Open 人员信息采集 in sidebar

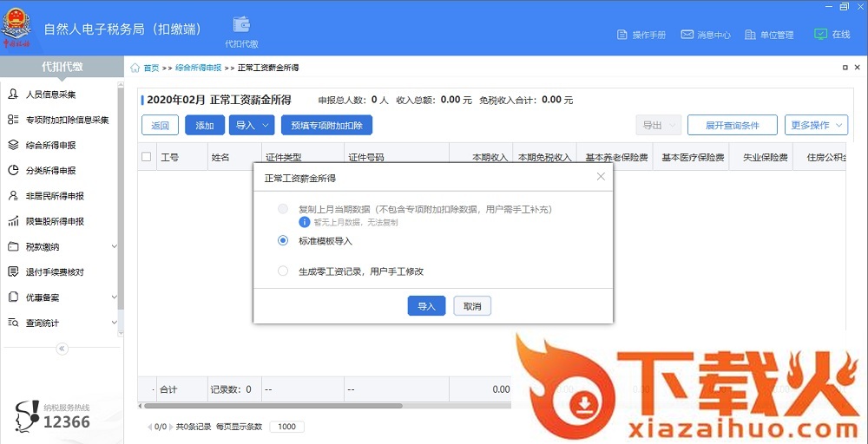coord(50,95)
